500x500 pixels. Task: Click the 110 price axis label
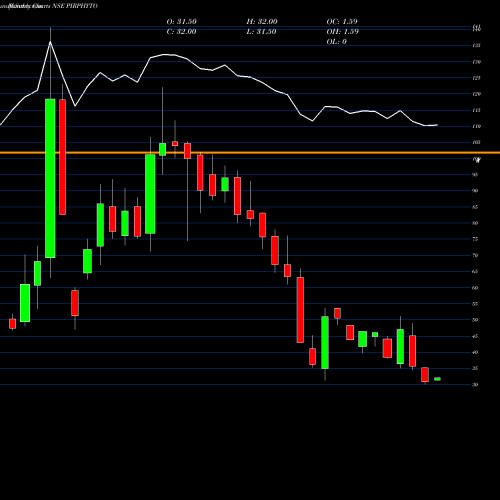476,126
